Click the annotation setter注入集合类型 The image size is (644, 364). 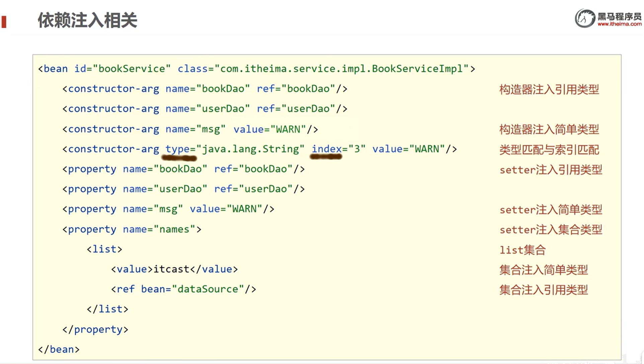(x=551, y=230)
